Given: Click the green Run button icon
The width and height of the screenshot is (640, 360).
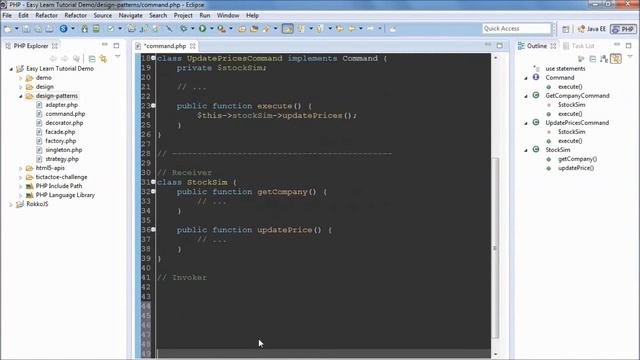Looking at the screenshot, I should point(202,29).
